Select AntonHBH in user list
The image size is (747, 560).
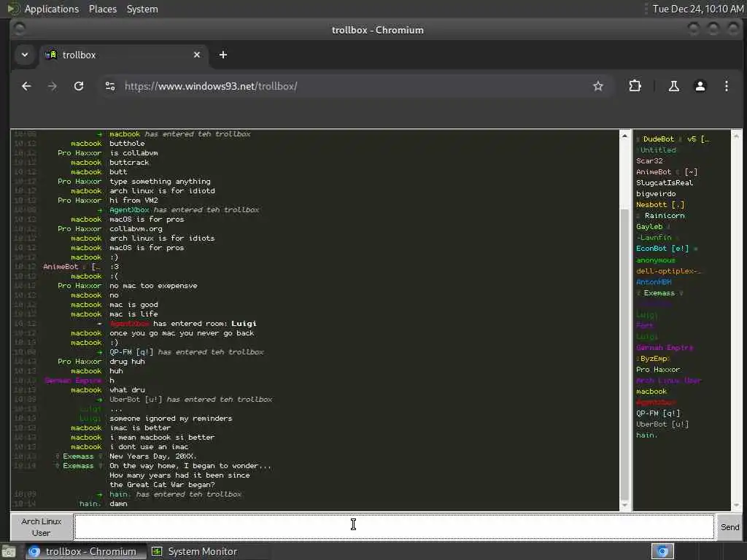point(654,282)
